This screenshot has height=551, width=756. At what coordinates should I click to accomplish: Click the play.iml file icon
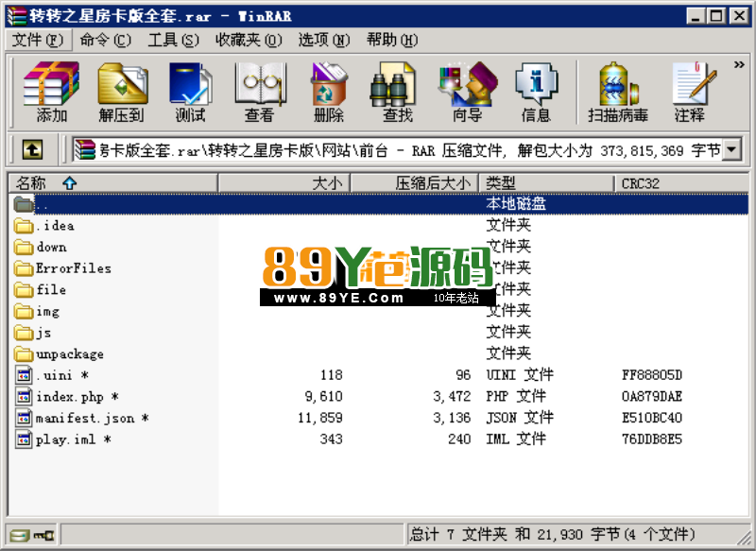point(24,439)
